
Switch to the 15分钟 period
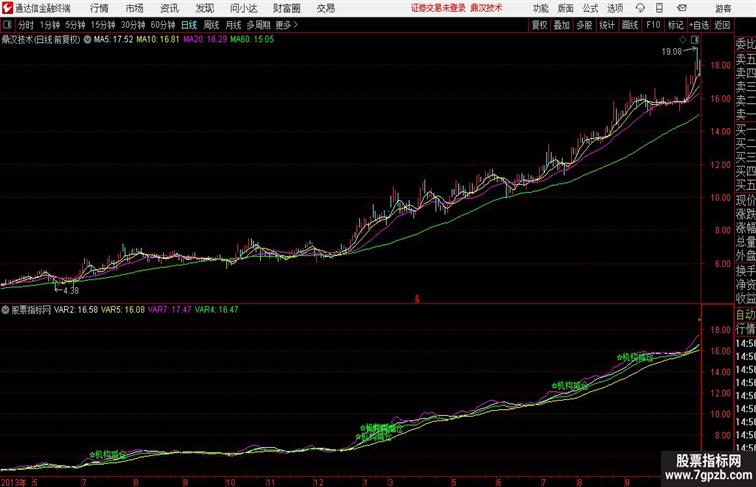coord(103,25)
